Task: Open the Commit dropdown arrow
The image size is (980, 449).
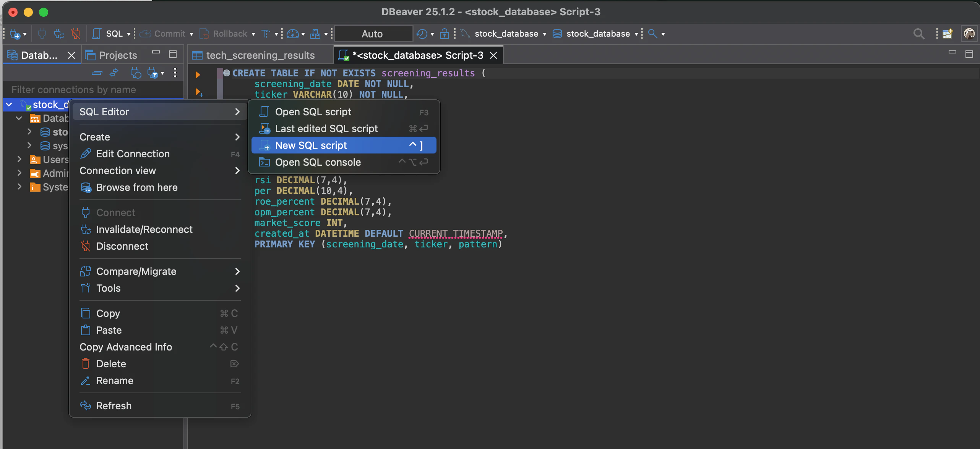Action: click(x=191, y=34)
